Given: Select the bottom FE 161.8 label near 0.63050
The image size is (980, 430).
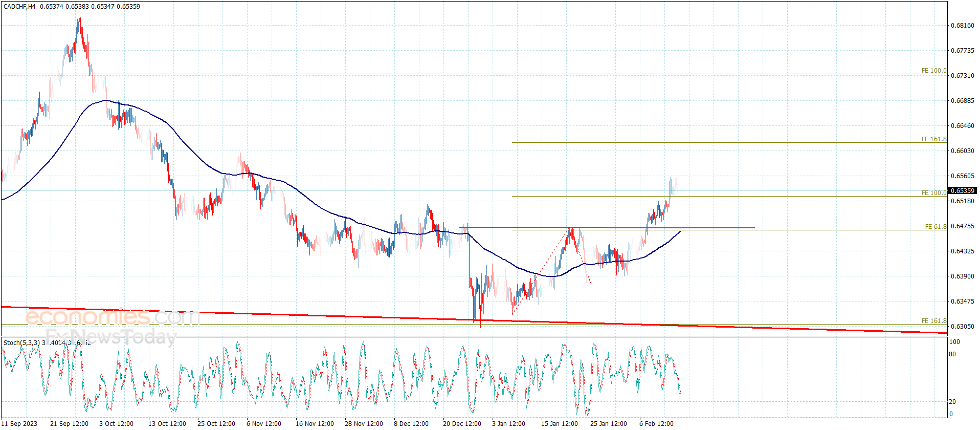Looking at the screenshot, I should (934, 321).
